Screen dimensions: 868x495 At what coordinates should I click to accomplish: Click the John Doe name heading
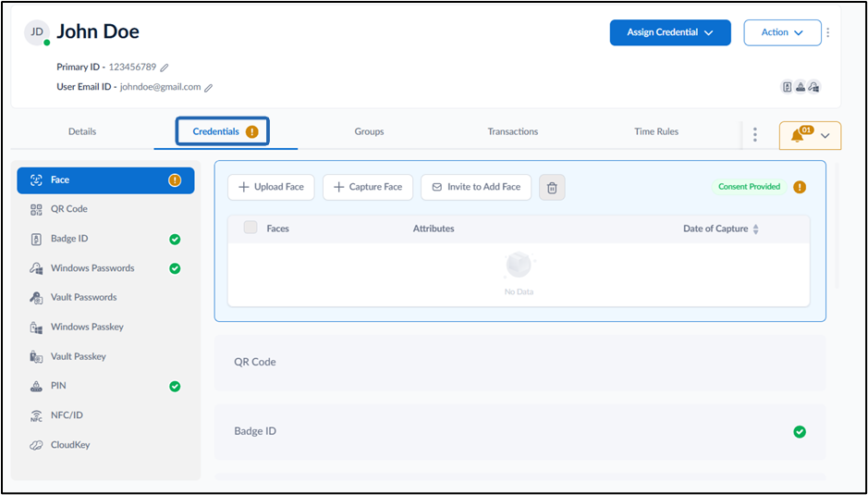pyautogui.click(x=98, y=32)
